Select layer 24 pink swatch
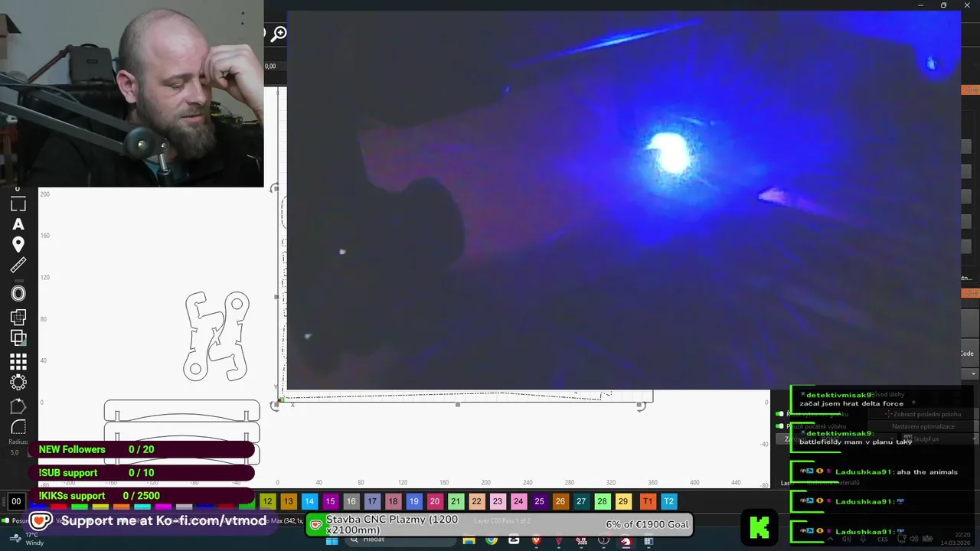The image size is (980, 551). (518, 502)
